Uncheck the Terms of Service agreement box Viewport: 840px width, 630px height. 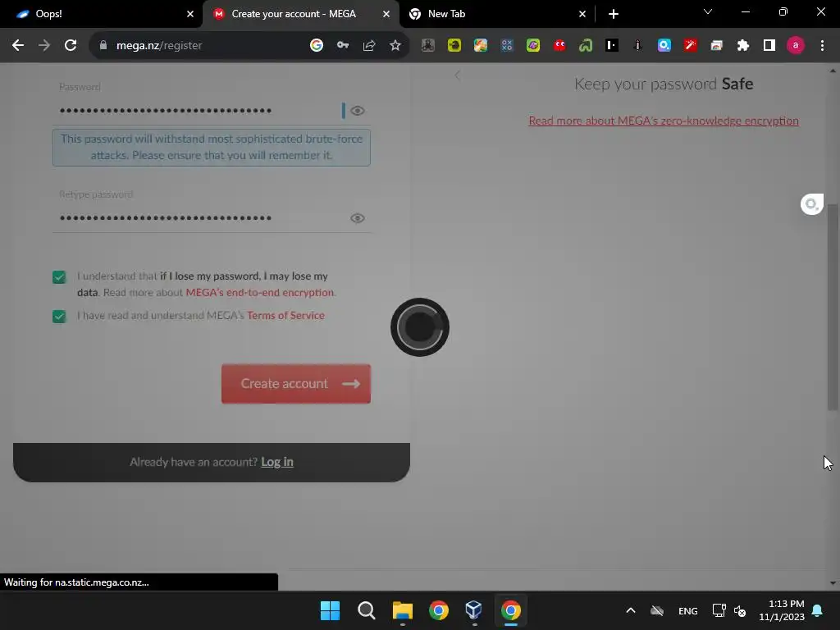(59, 316)
